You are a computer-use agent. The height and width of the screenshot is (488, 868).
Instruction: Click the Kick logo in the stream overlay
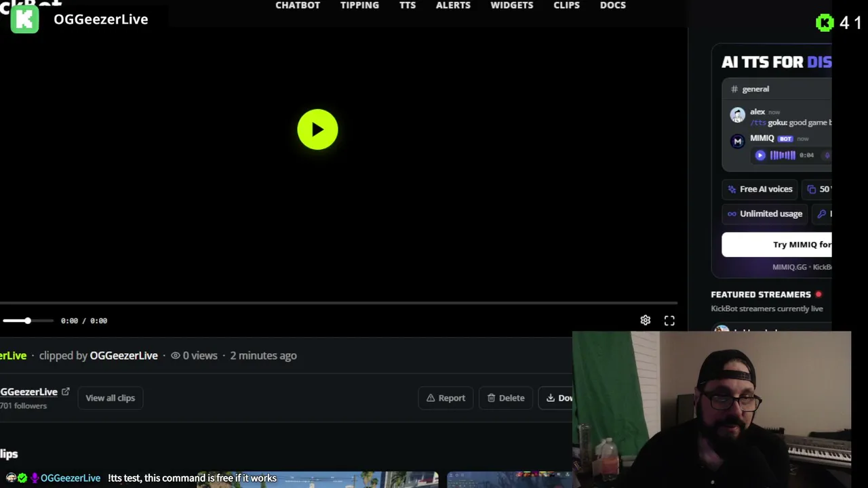click(25, 19)
